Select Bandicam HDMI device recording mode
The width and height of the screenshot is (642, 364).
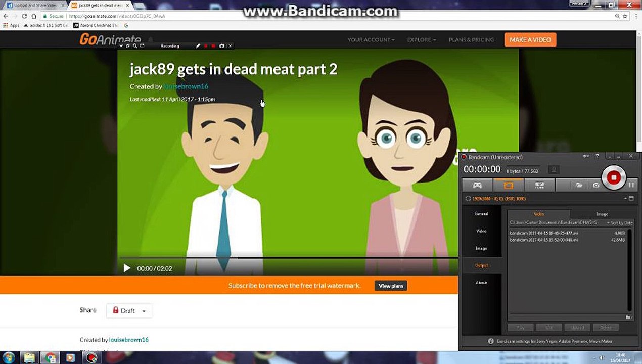pyautogui.click(x=539, y=185)
